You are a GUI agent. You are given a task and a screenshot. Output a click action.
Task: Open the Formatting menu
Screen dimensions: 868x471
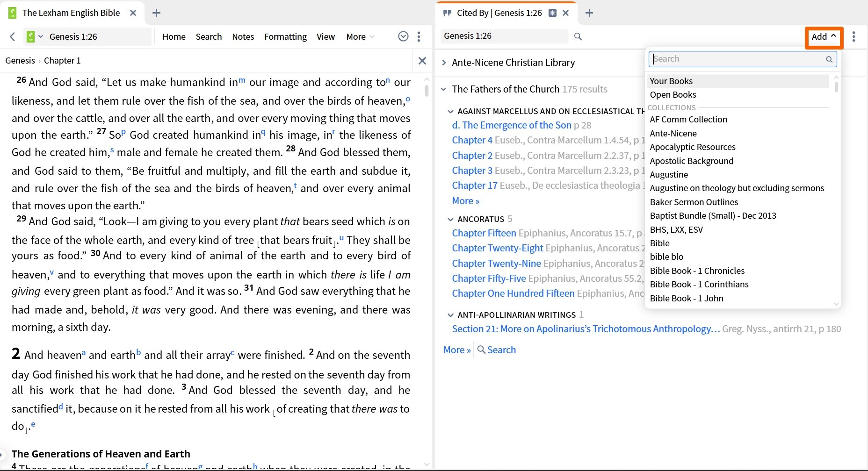coord(285,36)
